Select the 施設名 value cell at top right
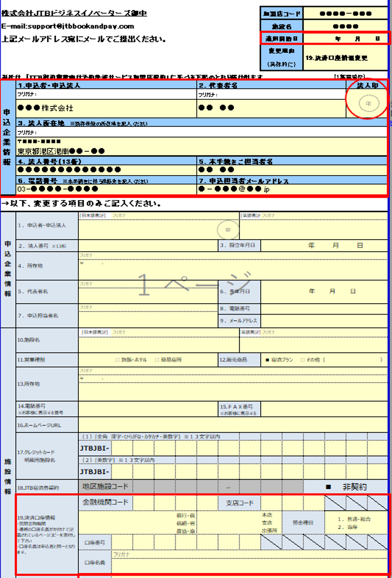Screen dimensions: 392x578 click(x=345, y=26)
